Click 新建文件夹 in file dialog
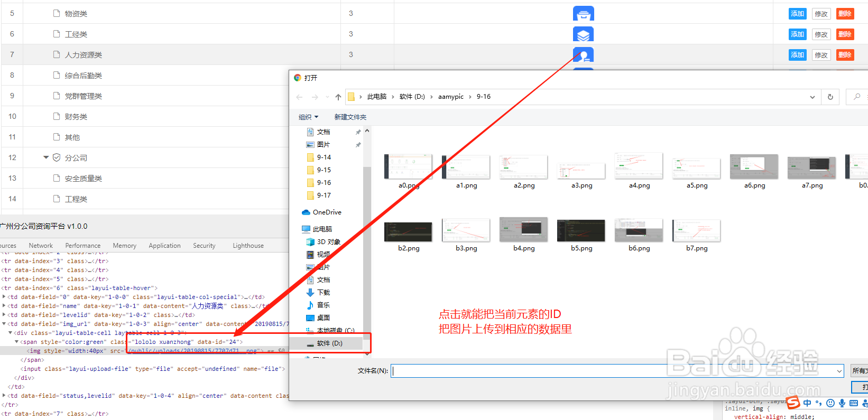This screenshot has height=420, width=868. pos(350,117)
